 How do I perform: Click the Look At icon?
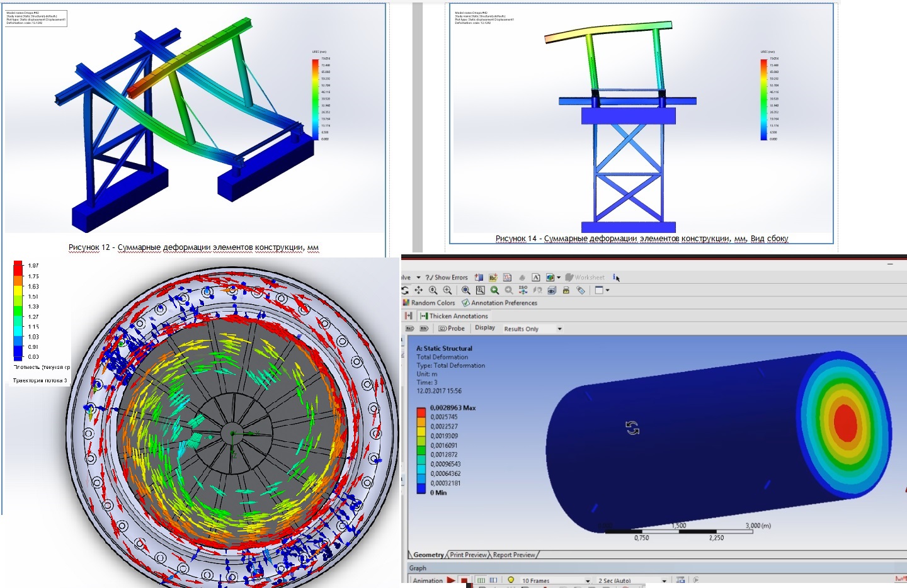click(x=538, y=290)
